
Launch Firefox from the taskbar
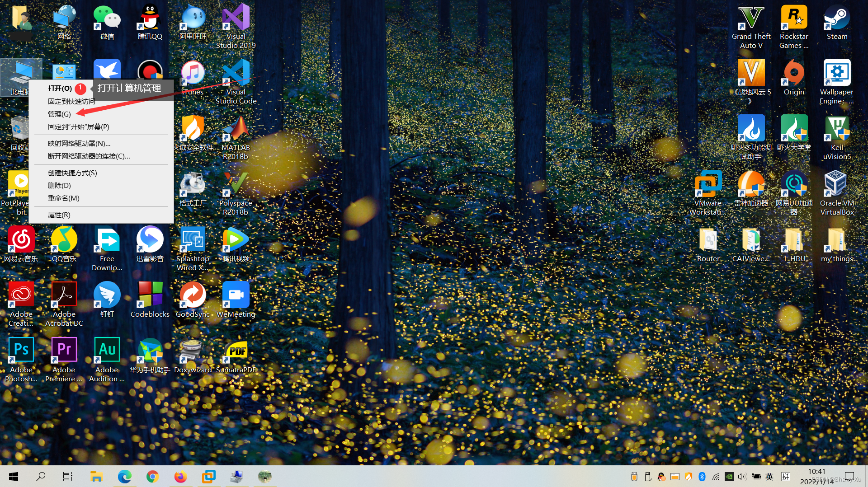click(180, 476)
